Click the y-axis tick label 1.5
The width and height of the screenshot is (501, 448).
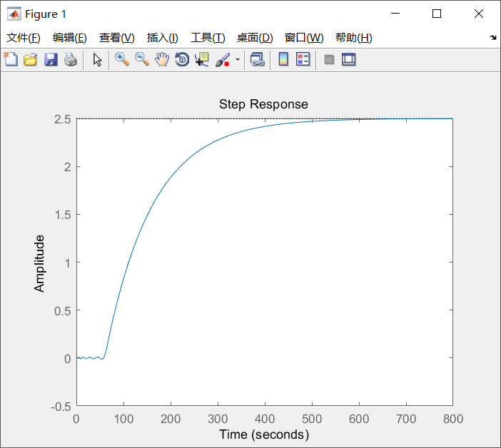63,215
